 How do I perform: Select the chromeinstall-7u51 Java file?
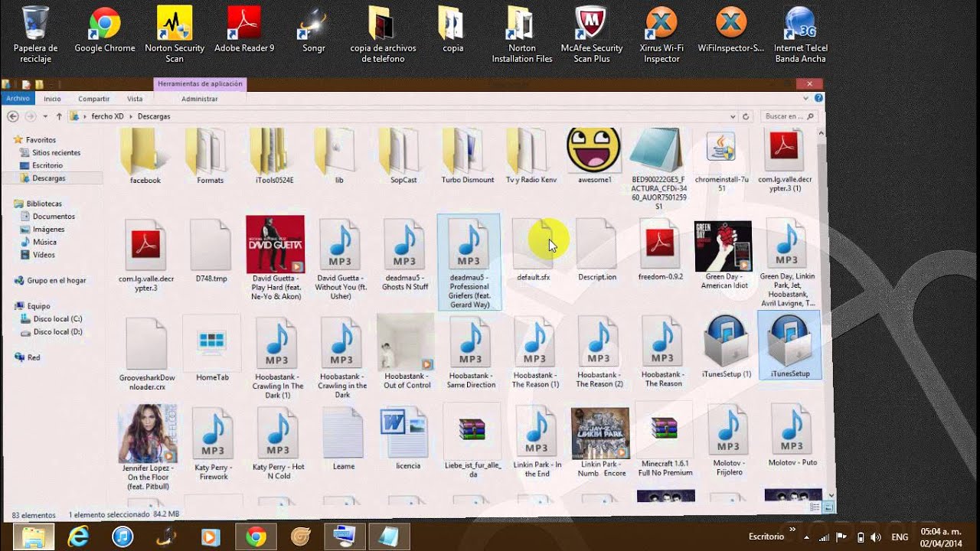coord(721,161)
